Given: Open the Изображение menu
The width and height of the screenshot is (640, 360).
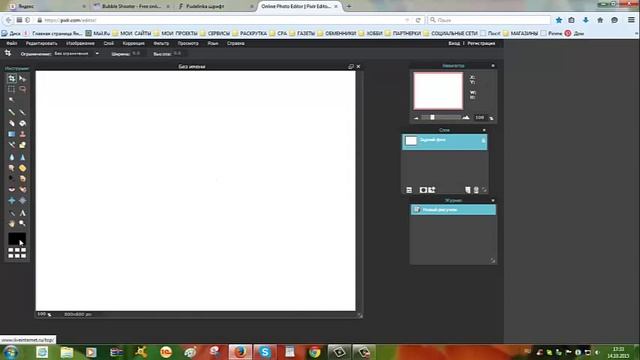Looking at the screenshot, I should point(80,43).
